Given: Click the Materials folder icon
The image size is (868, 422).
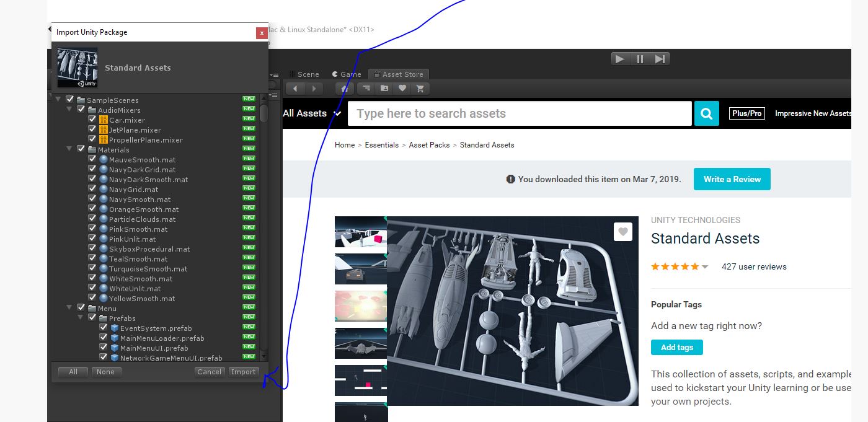Looking at the screenshot, I should (92, 150).
